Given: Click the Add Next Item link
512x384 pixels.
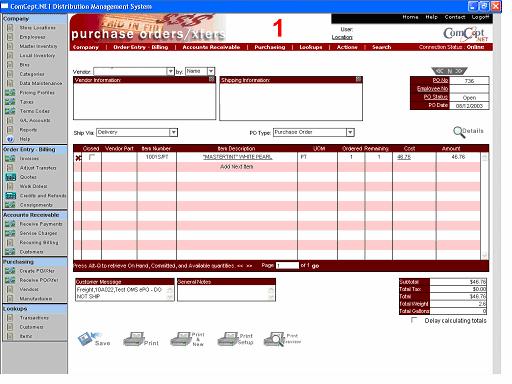Looking at the screenshot, I should click(x=237, y=166).
